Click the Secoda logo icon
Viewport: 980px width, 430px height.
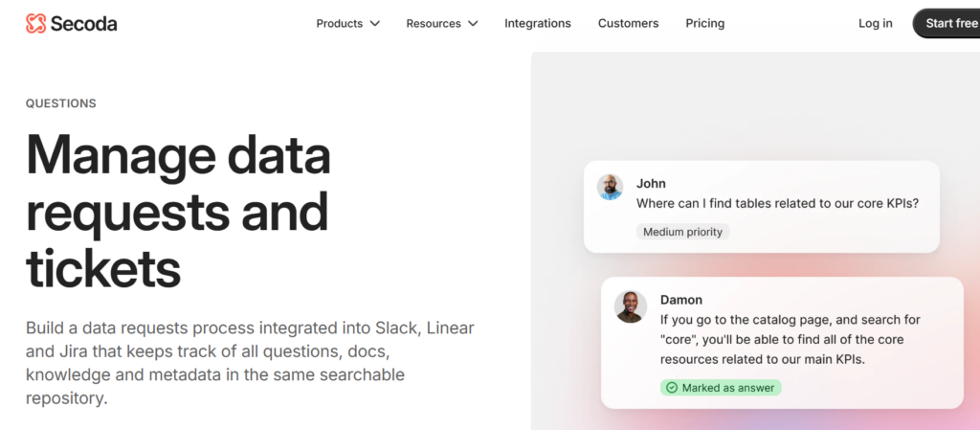click(35, 24)
